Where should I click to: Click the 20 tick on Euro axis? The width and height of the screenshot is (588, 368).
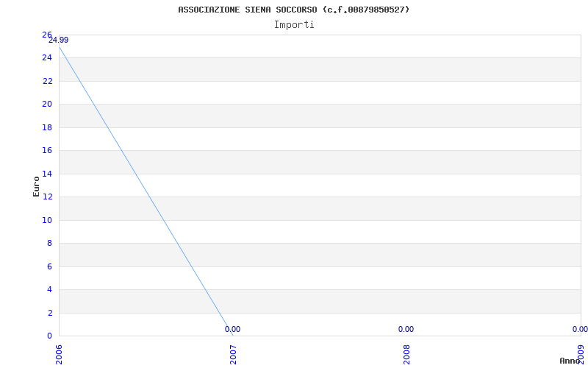point(47,104)
